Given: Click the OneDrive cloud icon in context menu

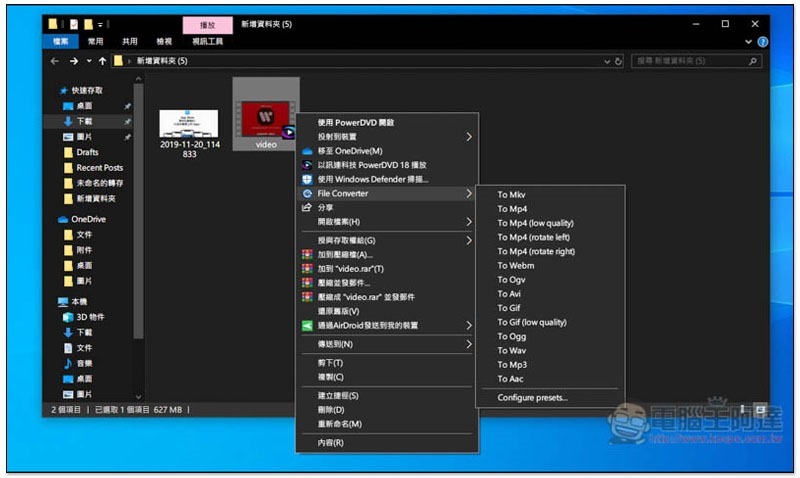Looking at the screenshot, I should coord(307,151).
